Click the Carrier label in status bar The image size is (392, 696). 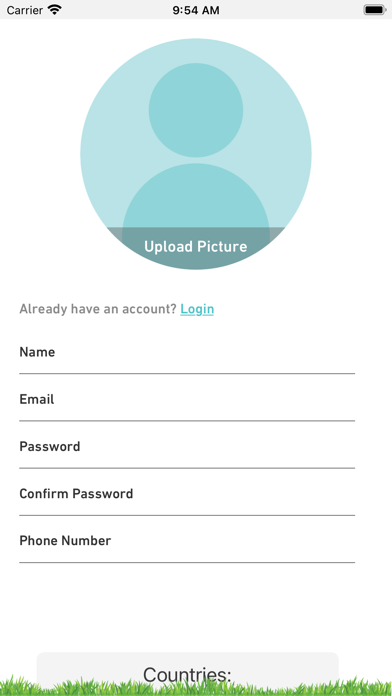(24, 10)
